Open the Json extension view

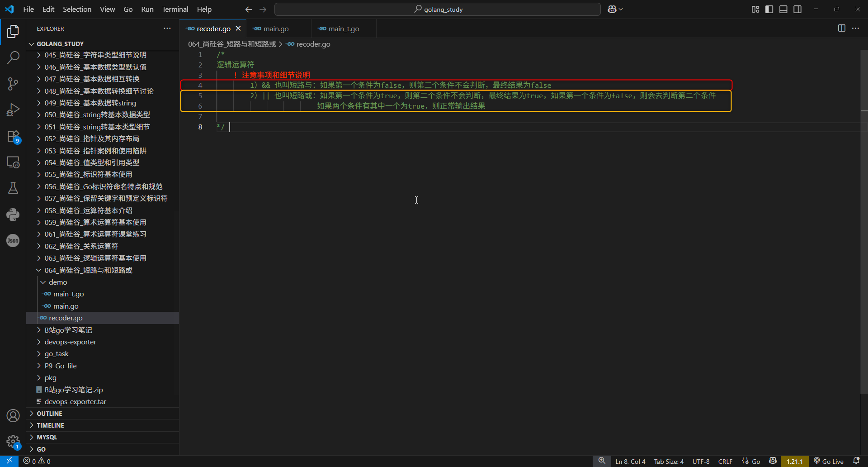click(x=13, y=240)
